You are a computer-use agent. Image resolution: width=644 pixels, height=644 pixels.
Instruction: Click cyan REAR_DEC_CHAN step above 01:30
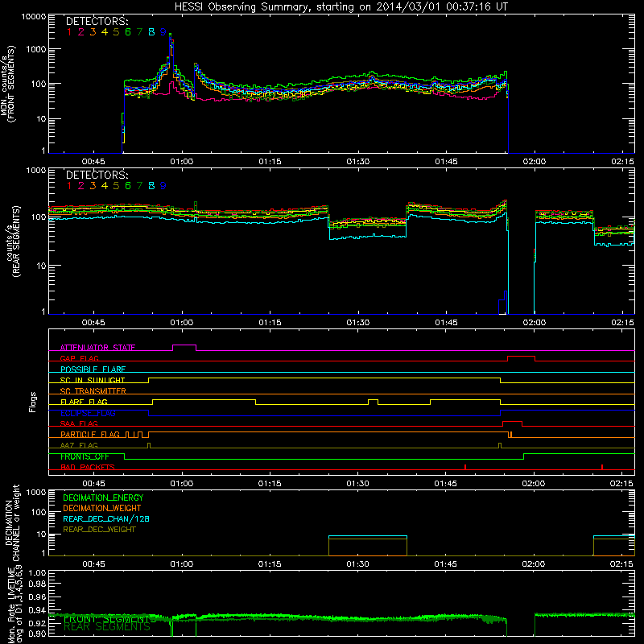(368, 536)
